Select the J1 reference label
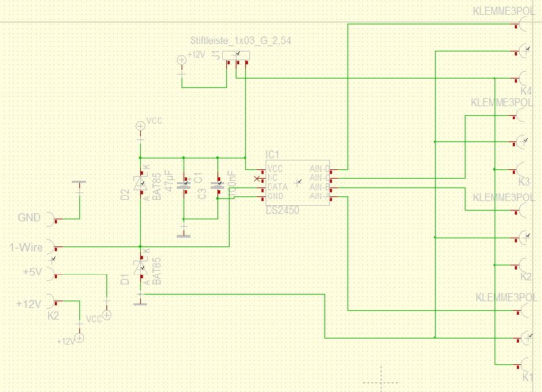The height and width of the screenshot is (392, 542). (215, 55)
